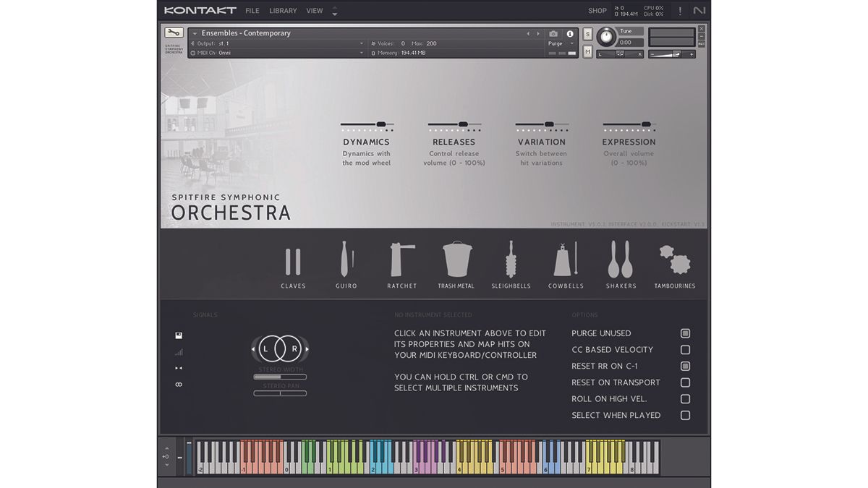Click the Spitfire wrench icon on instrument header
This screenshot has width=868, height=488.
(x=173, y=33)
